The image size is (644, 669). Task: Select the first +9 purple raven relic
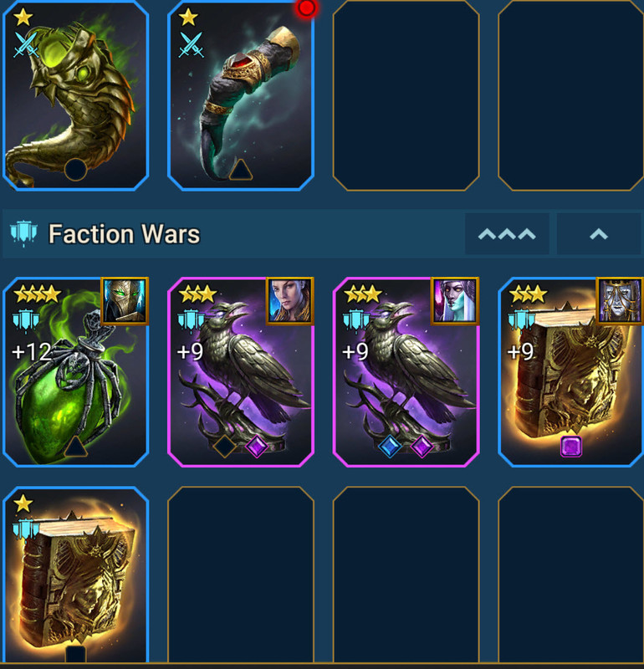[x=241, y=371]
